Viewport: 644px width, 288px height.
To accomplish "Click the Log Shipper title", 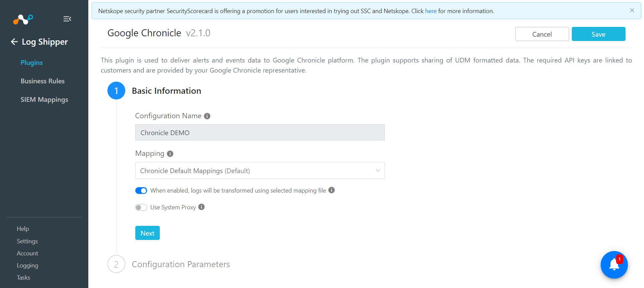I will point(45,42).
